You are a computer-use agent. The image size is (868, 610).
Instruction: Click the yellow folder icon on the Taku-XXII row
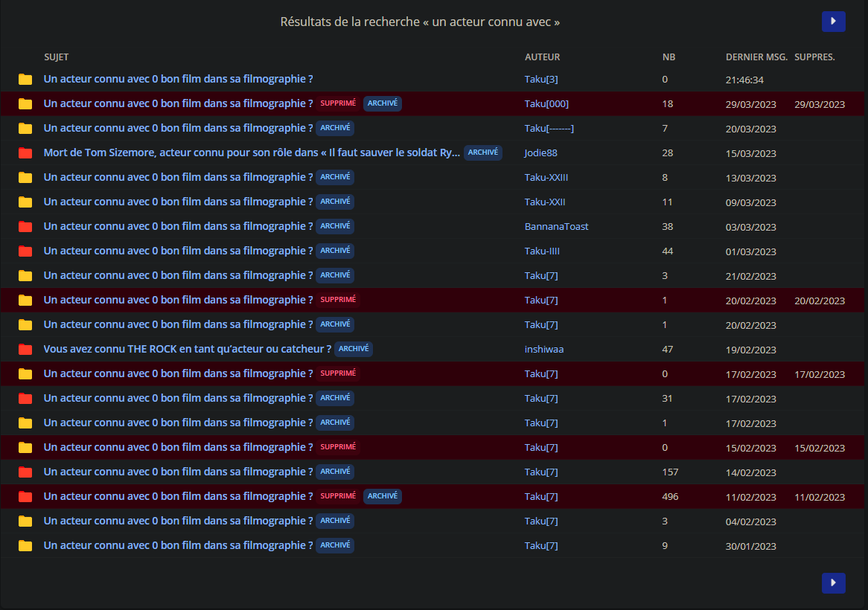click(x=25, y=202)
